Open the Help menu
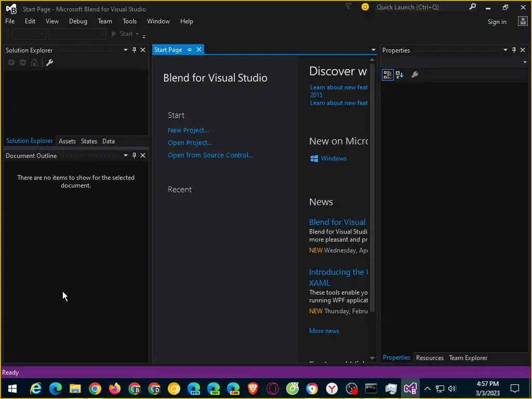This screenshot has height=399, width=532. pos(187,21)
